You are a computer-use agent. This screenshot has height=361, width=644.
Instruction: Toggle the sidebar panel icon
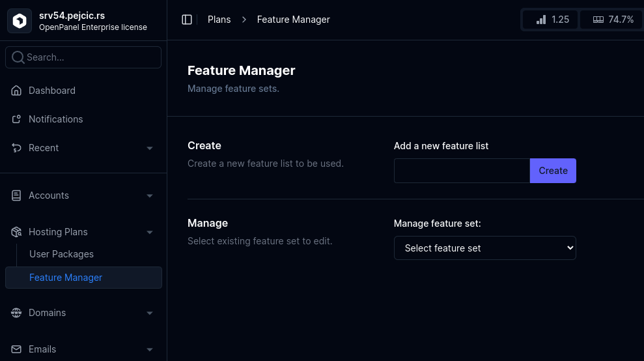click(x=187, y=20)
